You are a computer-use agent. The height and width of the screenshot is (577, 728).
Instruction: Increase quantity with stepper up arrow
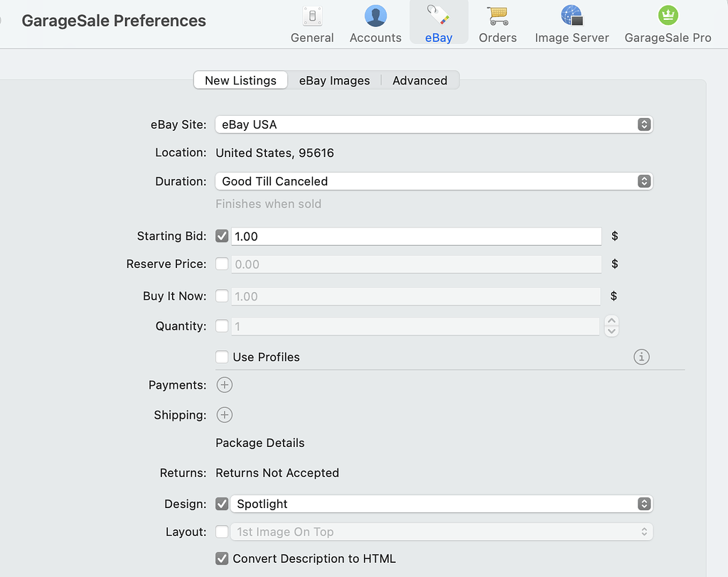pyautogui.click(x=611, y=320)
